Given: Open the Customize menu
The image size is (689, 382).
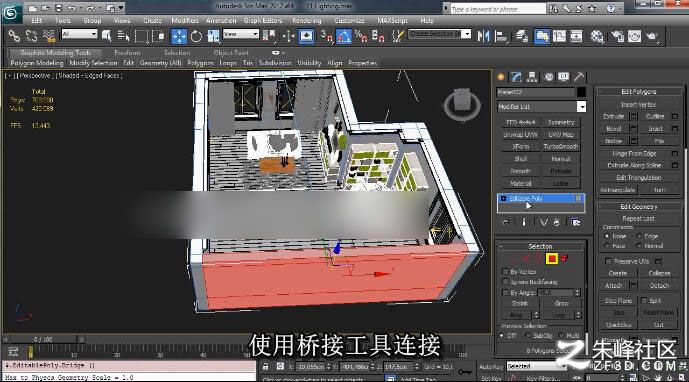Looking at the screenshot, I should tap(349, 21).
